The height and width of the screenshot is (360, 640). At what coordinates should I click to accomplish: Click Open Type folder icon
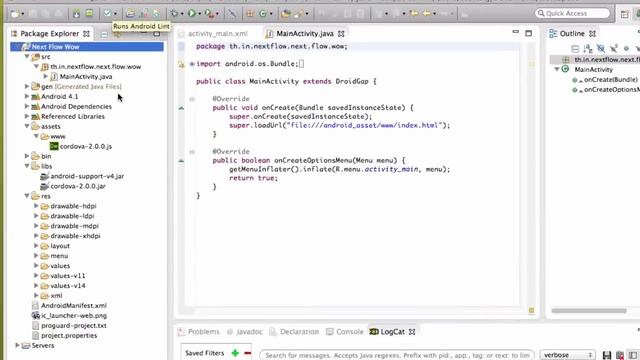286,13
